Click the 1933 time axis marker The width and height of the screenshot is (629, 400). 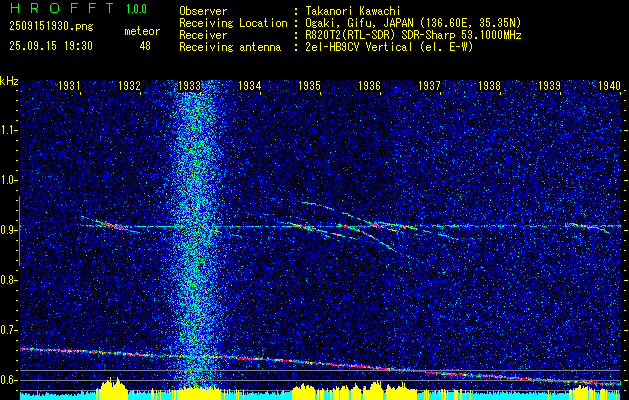(x=189, y=85)
